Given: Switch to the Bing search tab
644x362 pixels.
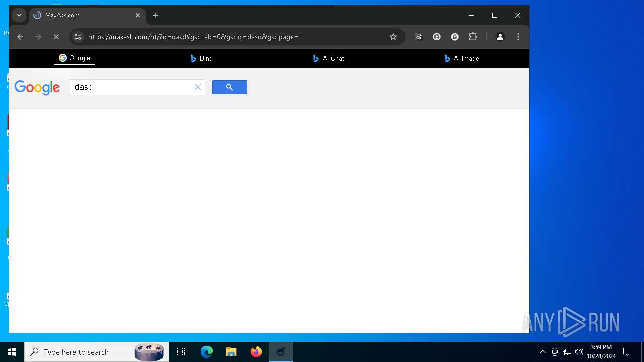Looking at the screenshot, I should click(x=201, y=58).
